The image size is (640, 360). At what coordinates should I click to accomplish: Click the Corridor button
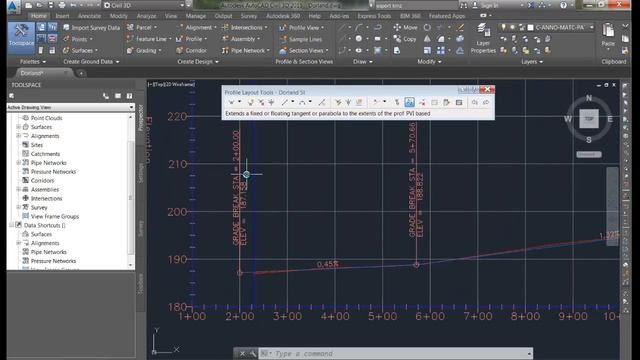tap(191, 51)
